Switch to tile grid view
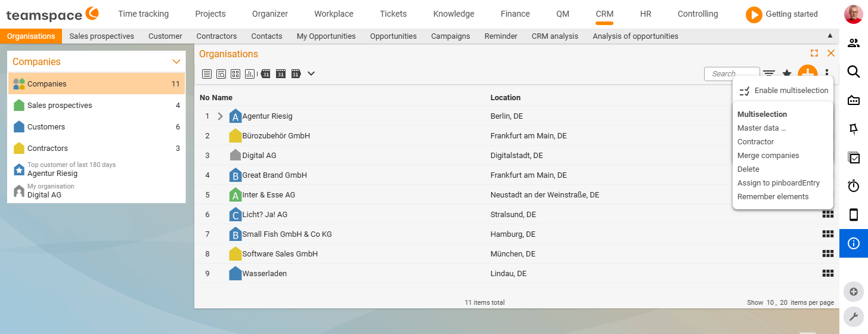 [x=235, y=74]
